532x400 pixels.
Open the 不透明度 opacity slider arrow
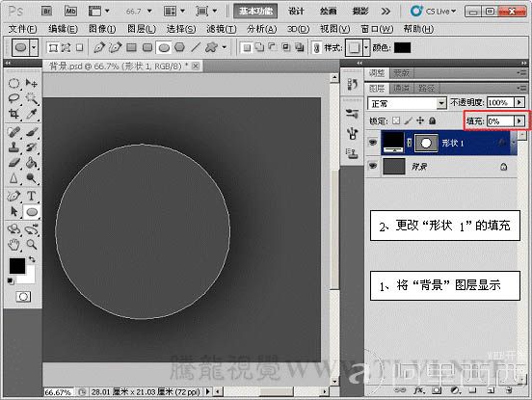(519, 102)
